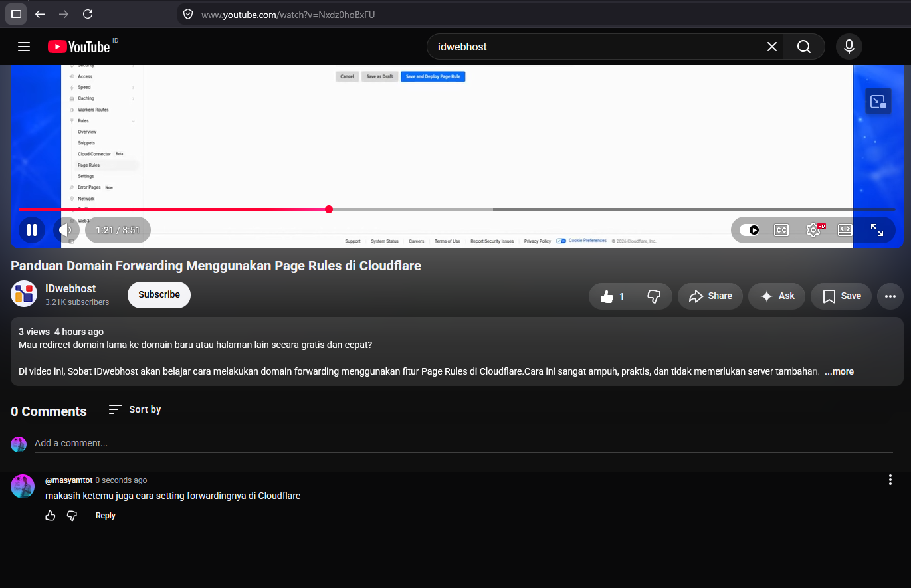Image resolution: width=911 pixels, height=588 pixels.
Task: Click the "0 seconds ago" comment timestamp
Action: pos(121,480)
